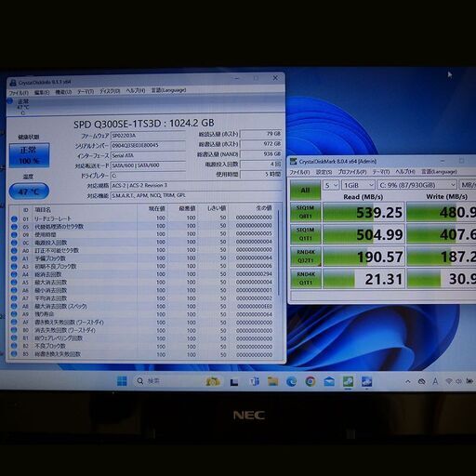Viewport: 476px width, 476px height.
Task: Click the 21.31 RND4K Q1T1 read result
Action: pyautogui.click(x=364, y=279)
